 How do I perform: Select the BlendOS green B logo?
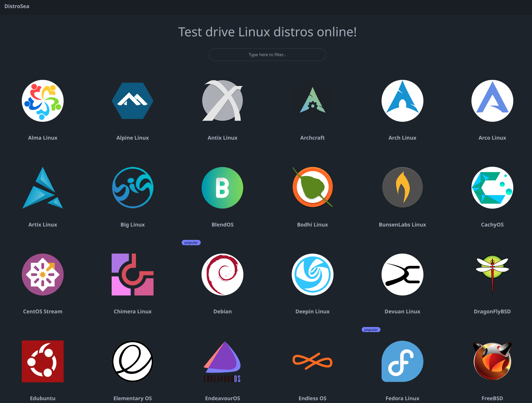click(x=222, y=188)
